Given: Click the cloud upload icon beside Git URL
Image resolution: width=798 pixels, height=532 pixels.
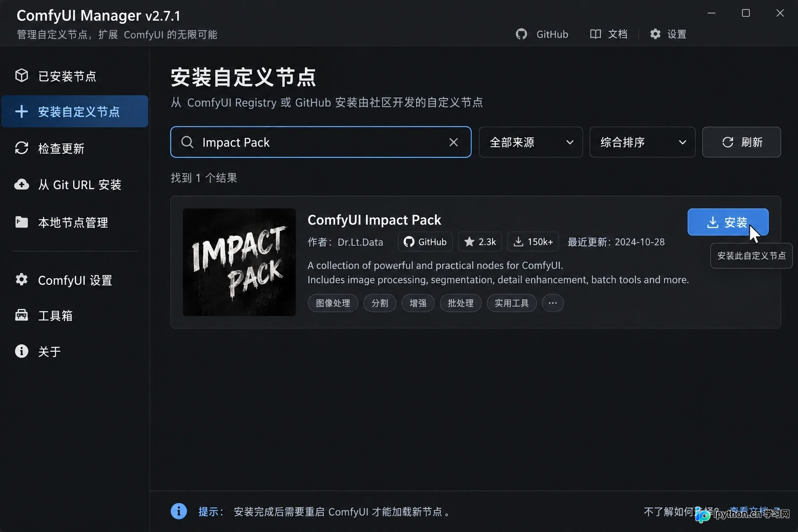Looking at the screenshot, I should pyautogui.click(x=21, y=184).
